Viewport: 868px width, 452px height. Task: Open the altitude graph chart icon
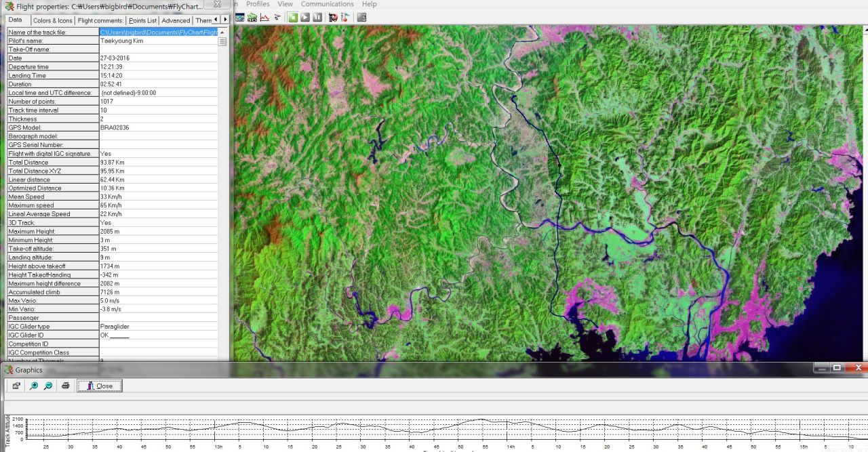pyautogui.click(x=264, y=17)
